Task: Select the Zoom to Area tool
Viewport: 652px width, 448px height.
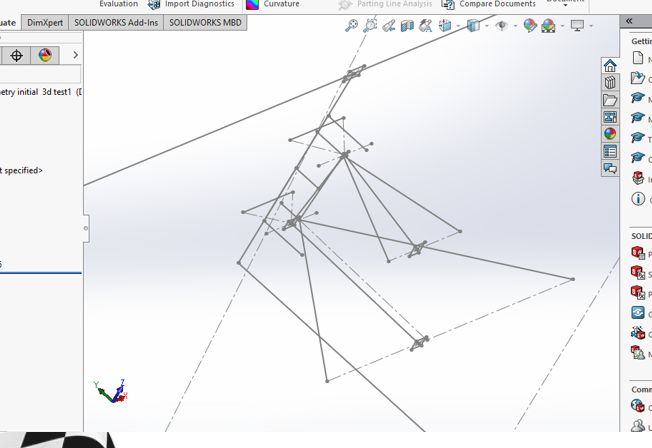Action: [370, 26]
